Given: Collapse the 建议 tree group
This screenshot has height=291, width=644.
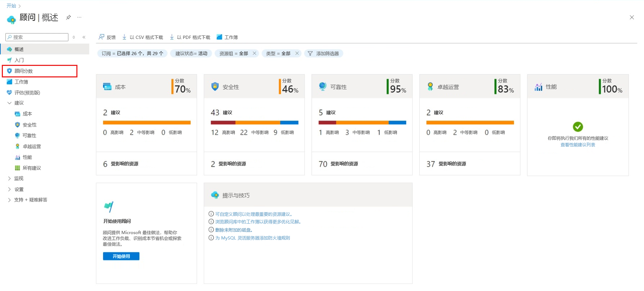Looking at the screenshot, I should coord(9,103).
